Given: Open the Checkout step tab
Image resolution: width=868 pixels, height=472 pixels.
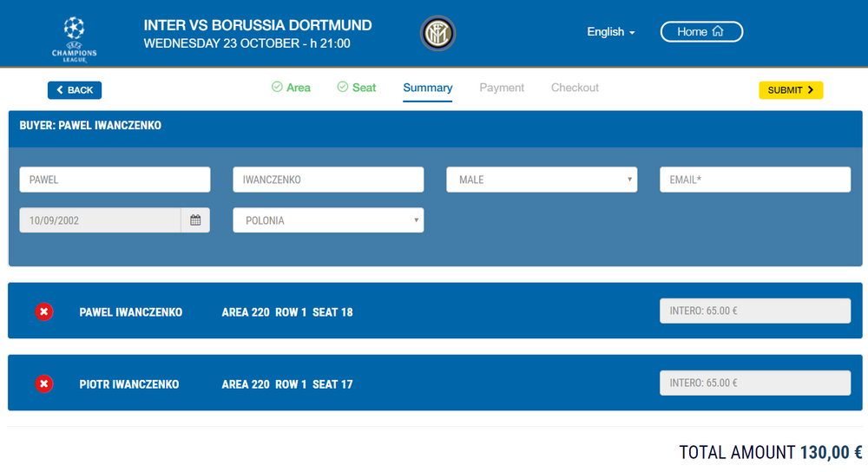Looking at the screenshot, I should 575,88.
